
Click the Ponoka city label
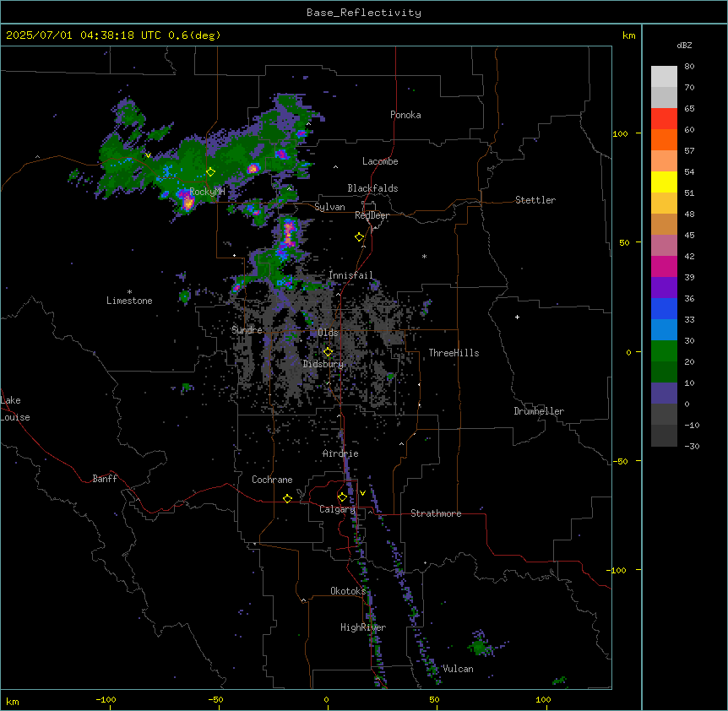[405, 115]
